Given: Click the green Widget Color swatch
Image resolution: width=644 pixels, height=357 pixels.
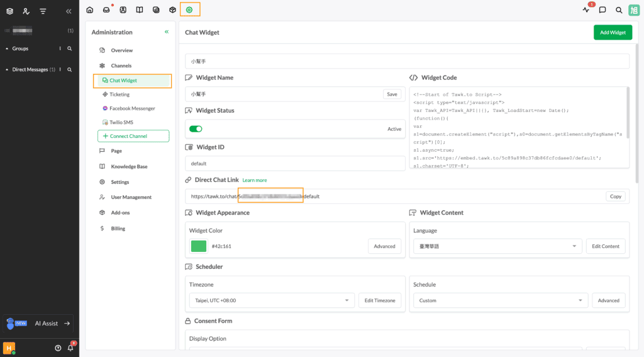Looking at the screenshot, I should (x=199, y=246).
